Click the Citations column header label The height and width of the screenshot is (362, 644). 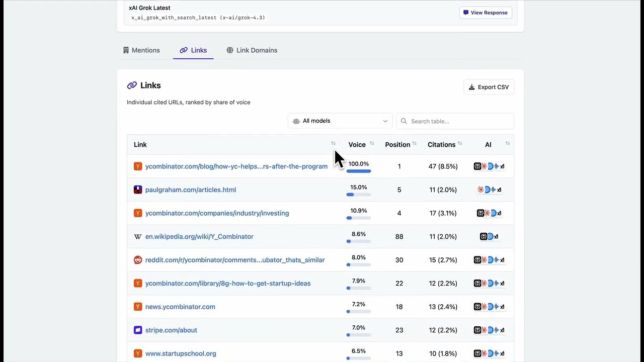[x=441, y=145]
